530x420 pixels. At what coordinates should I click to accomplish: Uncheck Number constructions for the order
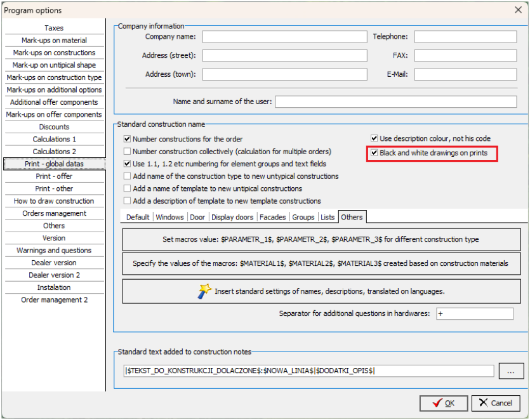[128, 139]
